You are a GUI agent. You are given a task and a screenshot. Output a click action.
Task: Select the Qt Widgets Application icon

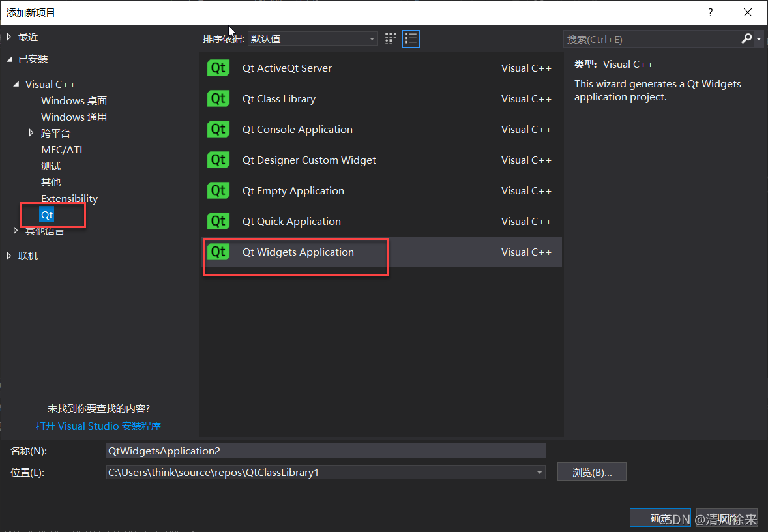(218, 252)
